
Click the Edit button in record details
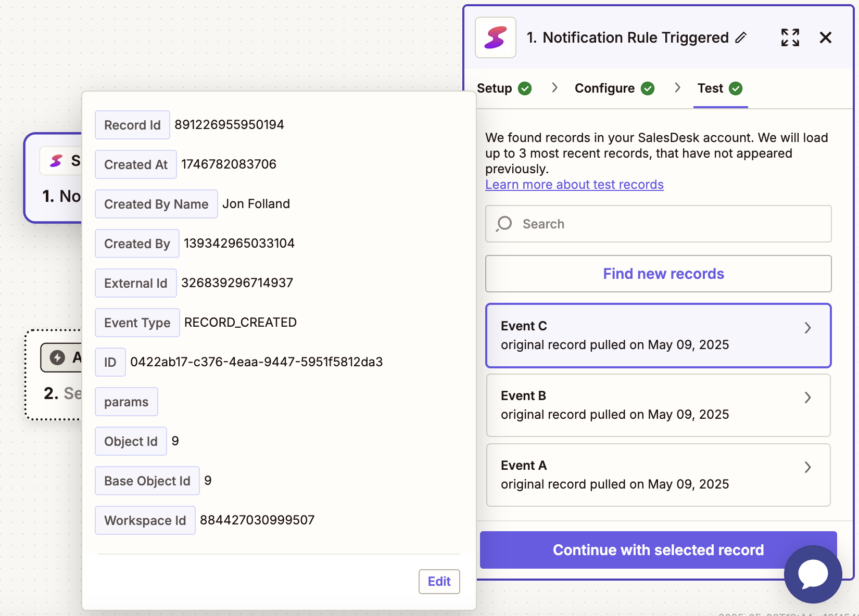pyautogui.click(x=439, y=582)
